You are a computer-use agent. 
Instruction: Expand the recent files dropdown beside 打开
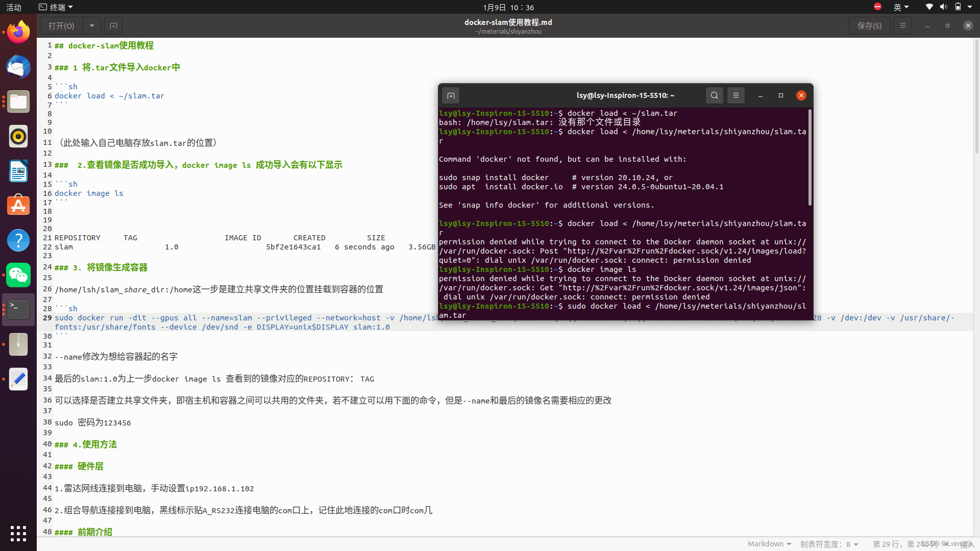point(92,26)
